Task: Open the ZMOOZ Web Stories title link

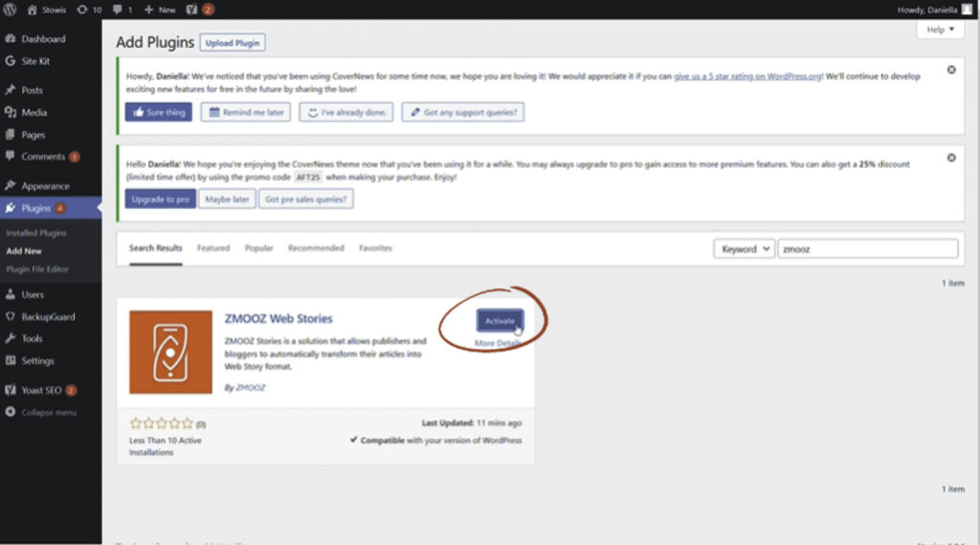Action: tap(278, 319)
